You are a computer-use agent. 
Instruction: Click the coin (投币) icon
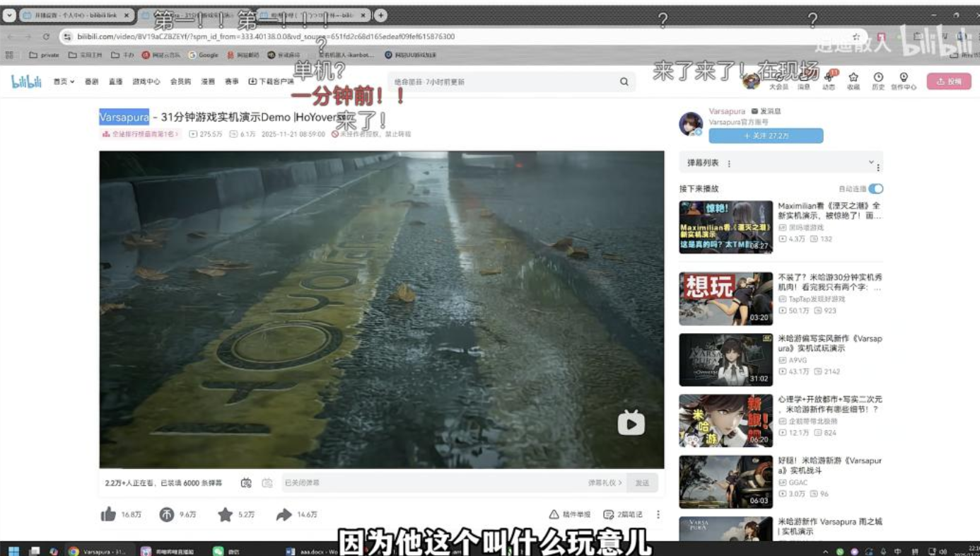166,514
